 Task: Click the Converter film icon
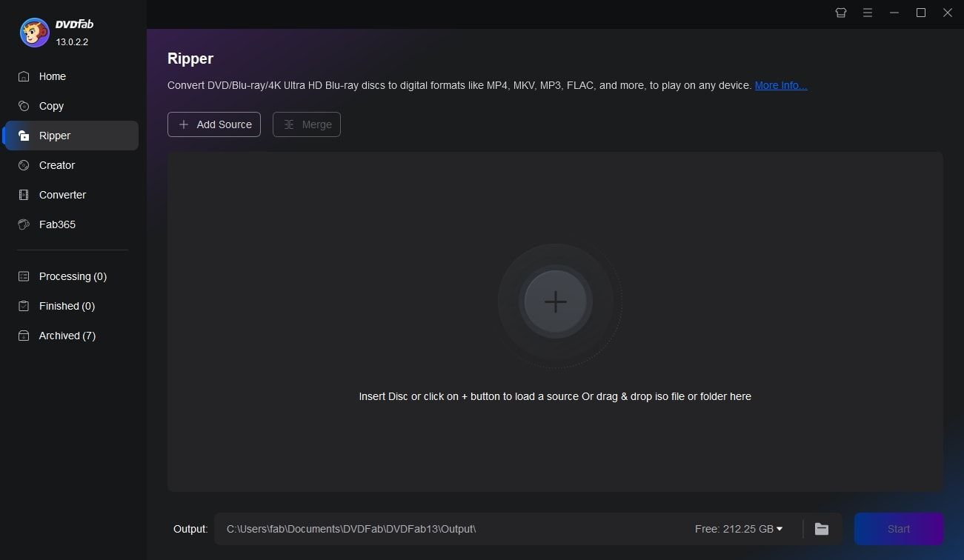tap(24, 195)
